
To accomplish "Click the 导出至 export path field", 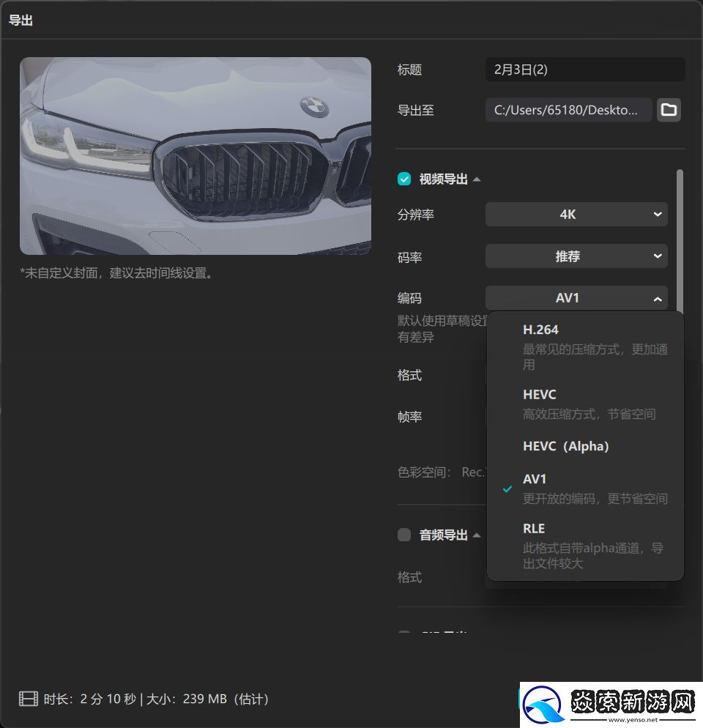I will 568,110.
